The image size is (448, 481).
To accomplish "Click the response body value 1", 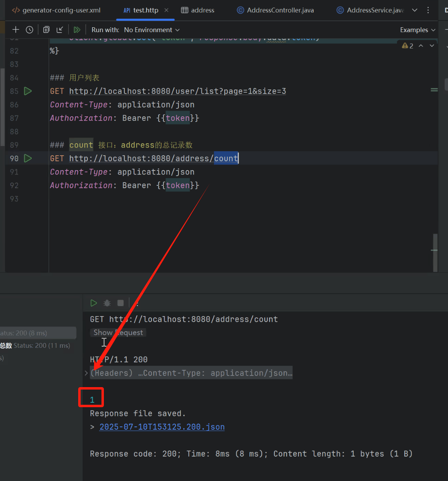I will coord(92,400).
